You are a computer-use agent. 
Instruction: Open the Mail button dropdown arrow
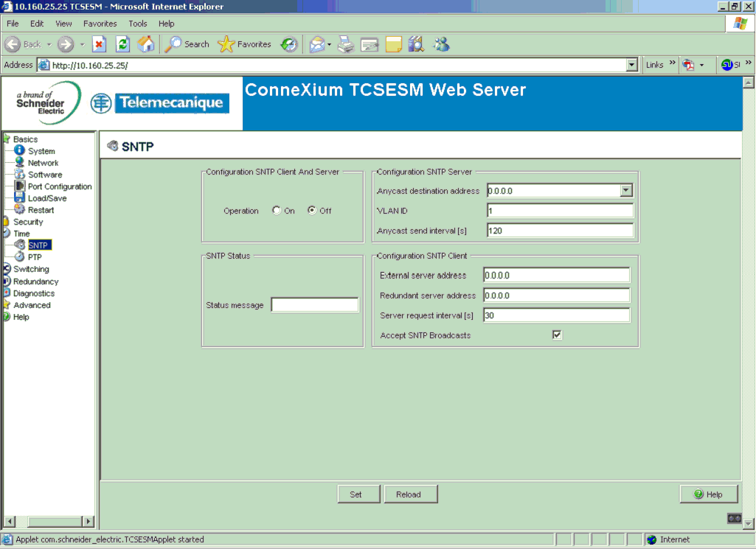tap(329, 44)
